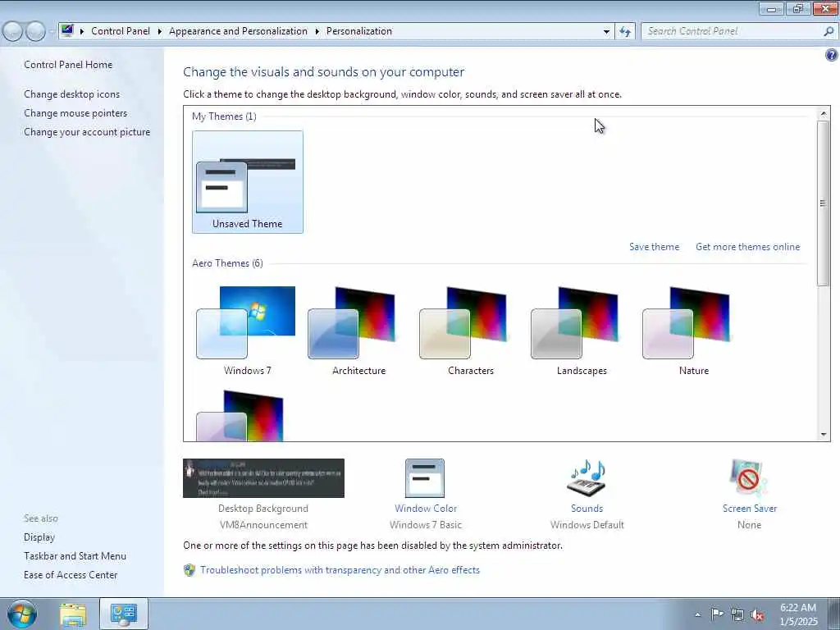Screen dimensions: 840x630
Task: Open Change your account picture
Action: pos(87,132)
